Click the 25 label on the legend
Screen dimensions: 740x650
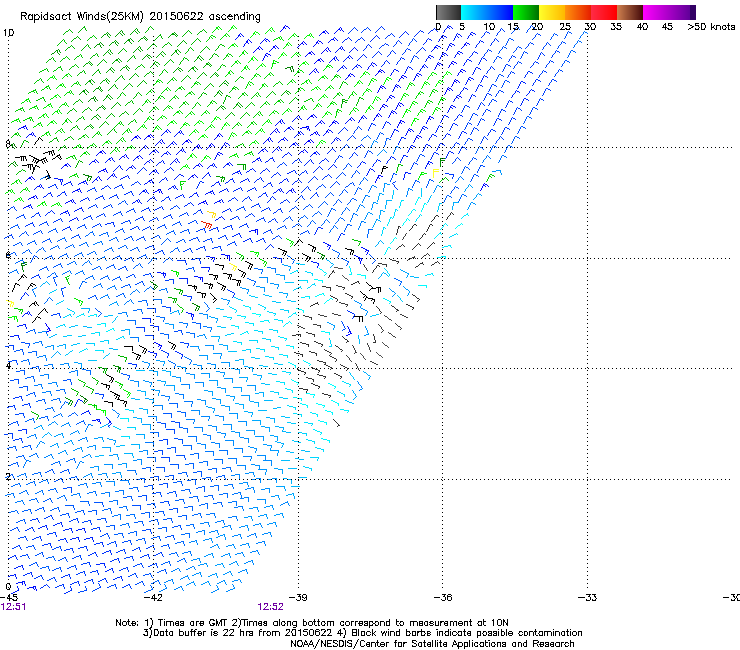(565, 27)
